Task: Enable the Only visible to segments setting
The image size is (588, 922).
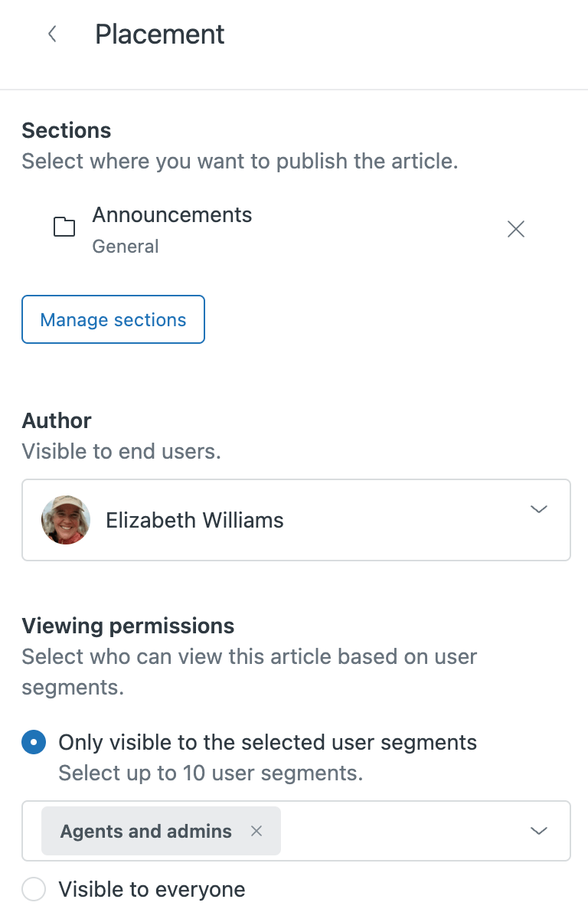Action: pyautogui.click(x=32, y=742)
